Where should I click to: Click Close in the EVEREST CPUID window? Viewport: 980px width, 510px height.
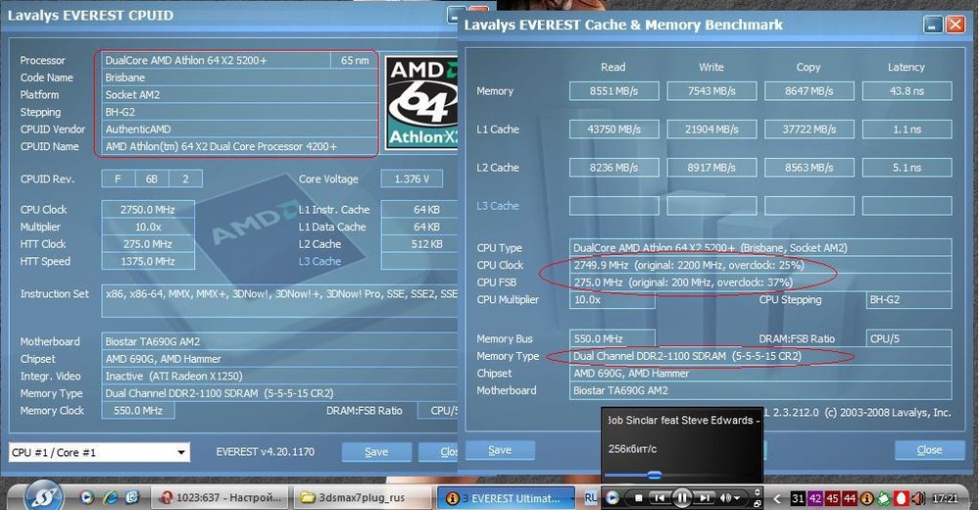[439, 452]
